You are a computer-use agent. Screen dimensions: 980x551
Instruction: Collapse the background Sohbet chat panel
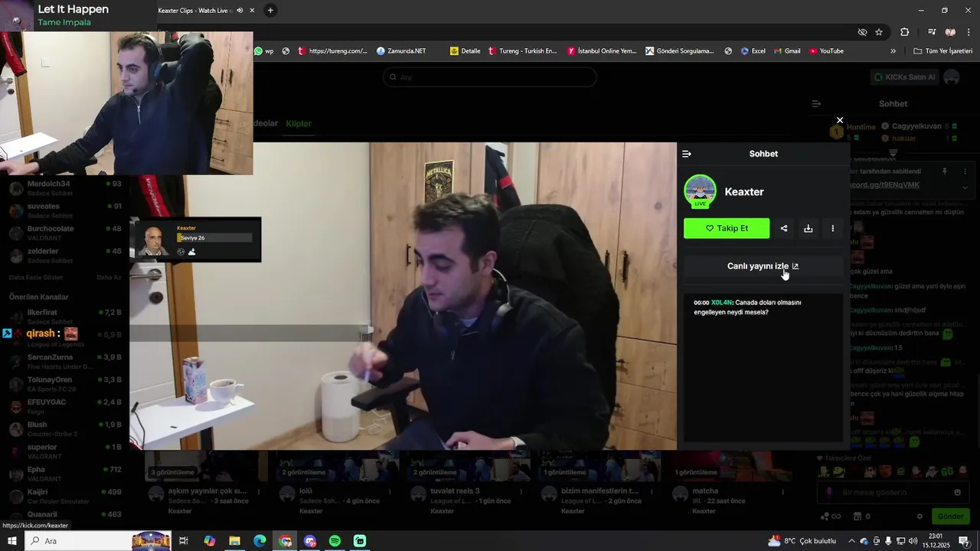tap(816, 104)
